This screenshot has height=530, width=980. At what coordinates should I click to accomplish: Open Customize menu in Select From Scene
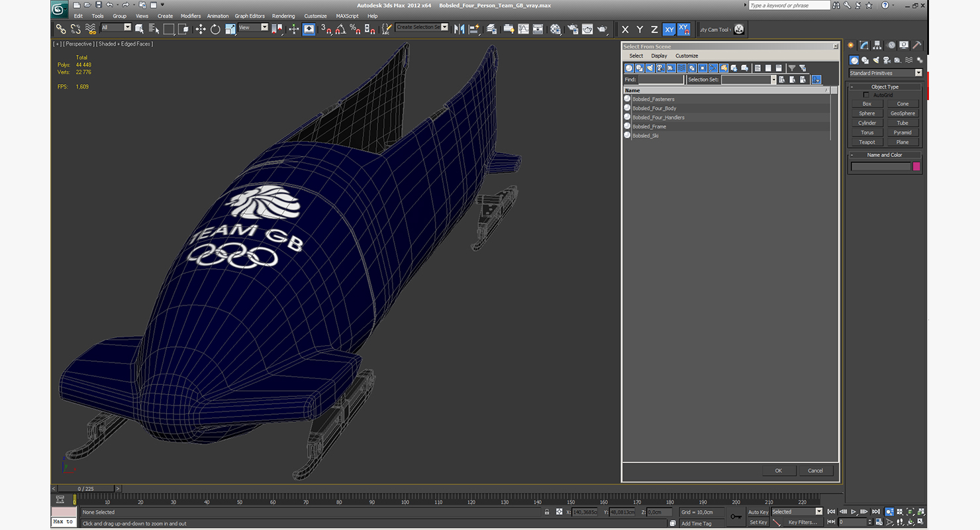click(x=687, y=56)
